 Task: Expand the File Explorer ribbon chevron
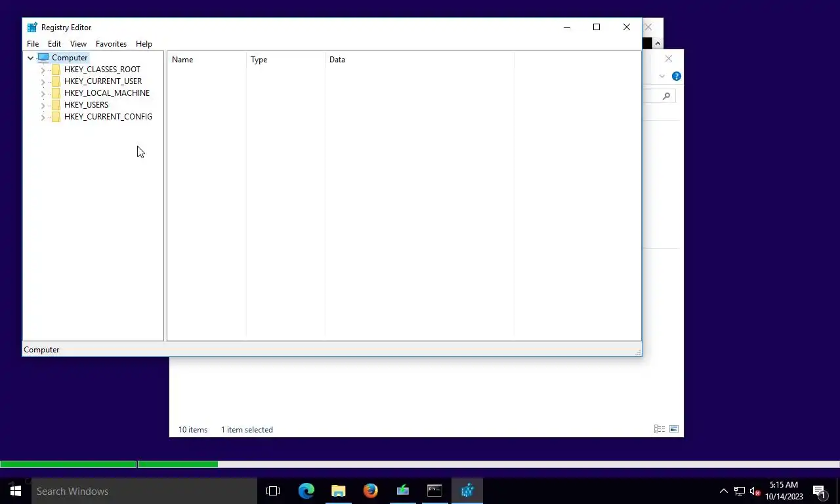[x=662, y=77]
